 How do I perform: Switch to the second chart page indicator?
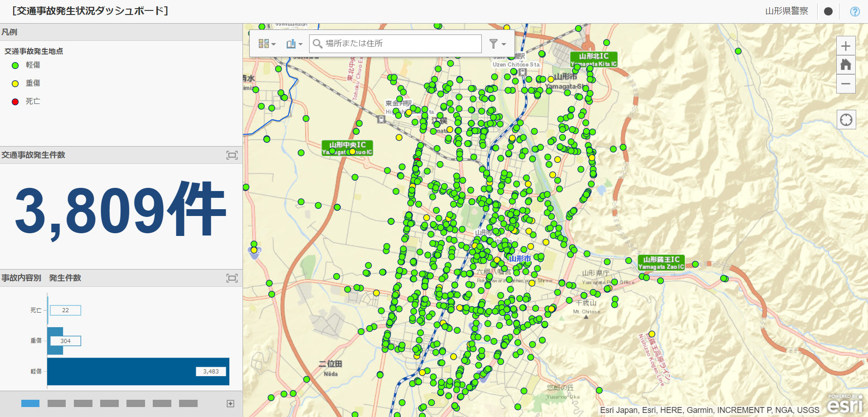coord(57,403)
